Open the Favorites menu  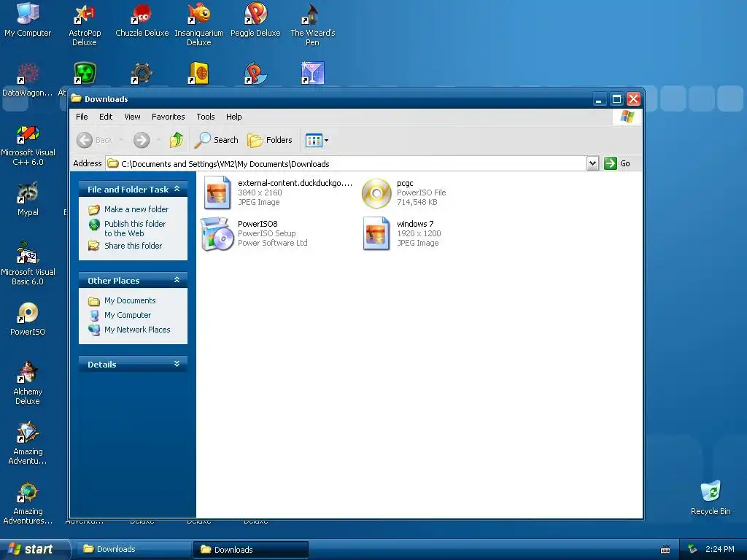tap(169, 117)
